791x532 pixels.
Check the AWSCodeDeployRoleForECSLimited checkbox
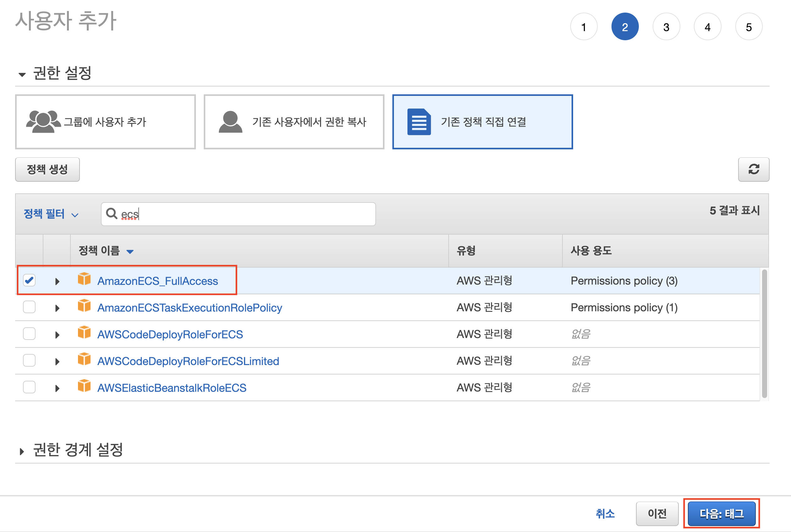tap(29, 360)
